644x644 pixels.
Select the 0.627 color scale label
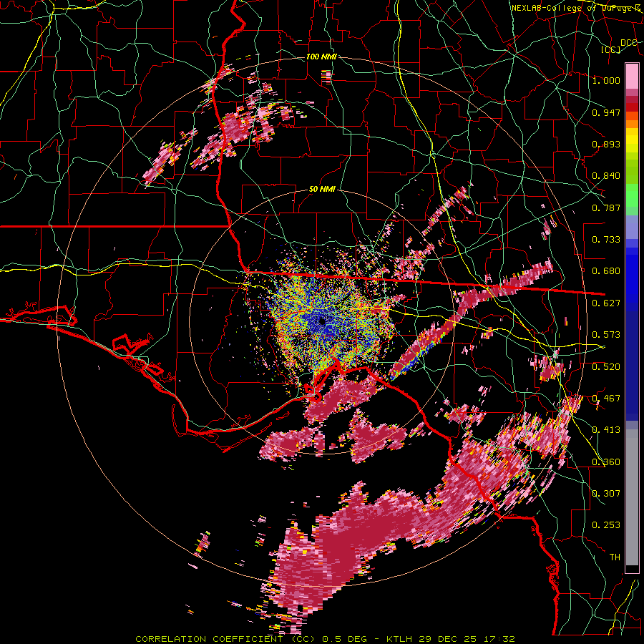click(x=606, y=303)
